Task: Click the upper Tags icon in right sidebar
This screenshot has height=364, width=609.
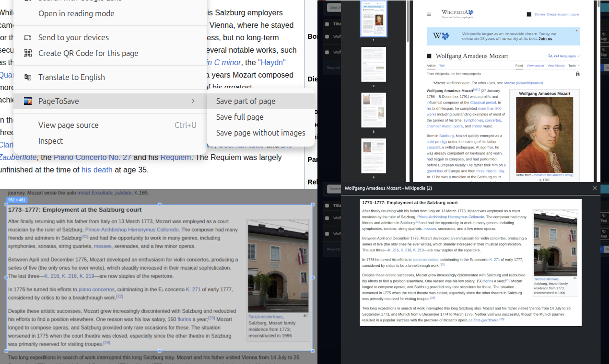Action: [604, 34]
